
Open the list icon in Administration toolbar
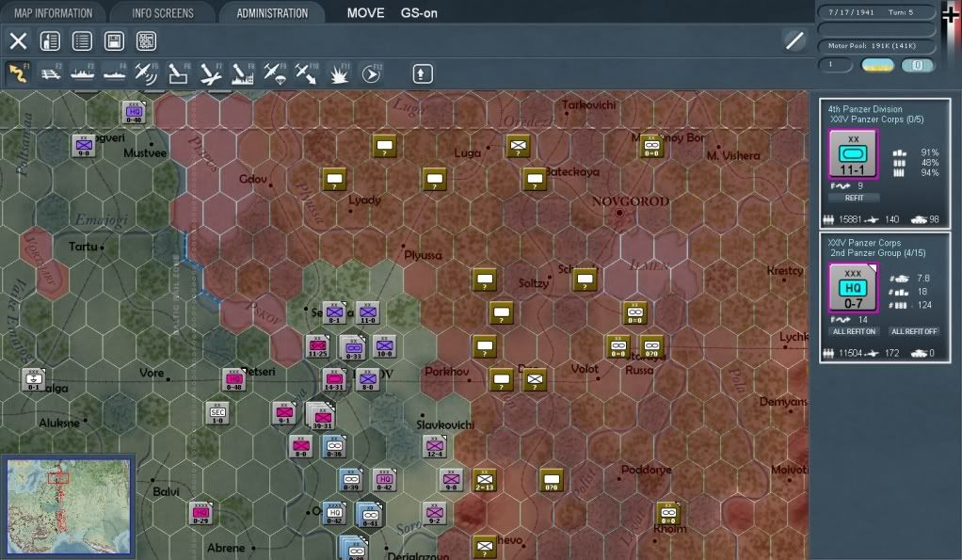[x=82, y=41]
